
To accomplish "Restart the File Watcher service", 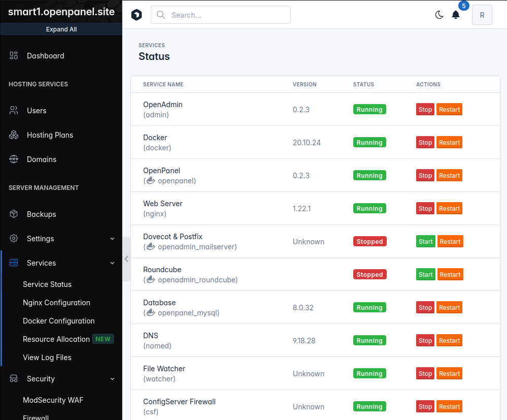I will click(449, 373).
